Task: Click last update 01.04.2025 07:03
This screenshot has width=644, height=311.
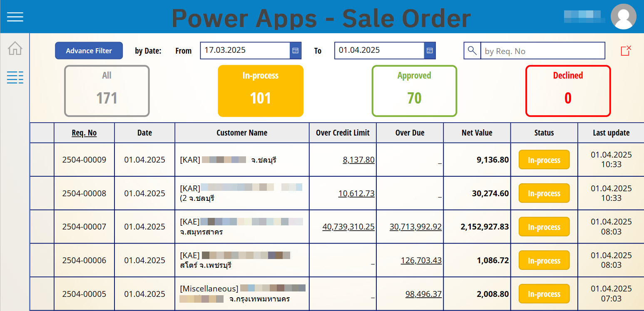Action: click(x=611, y=294)
